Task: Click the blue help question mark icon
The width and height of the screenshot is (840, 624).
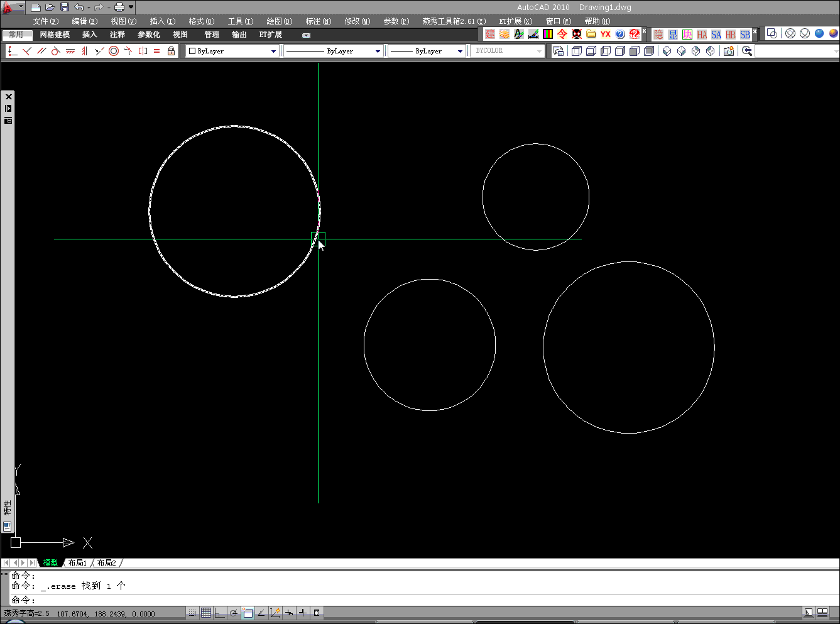Action: (620, 34)
